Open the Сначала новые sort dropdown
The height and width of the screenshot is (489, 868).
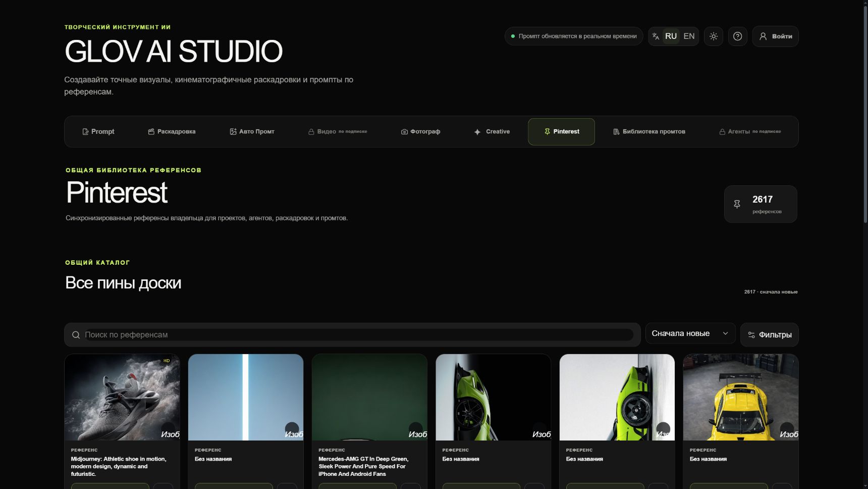[690, 333]
